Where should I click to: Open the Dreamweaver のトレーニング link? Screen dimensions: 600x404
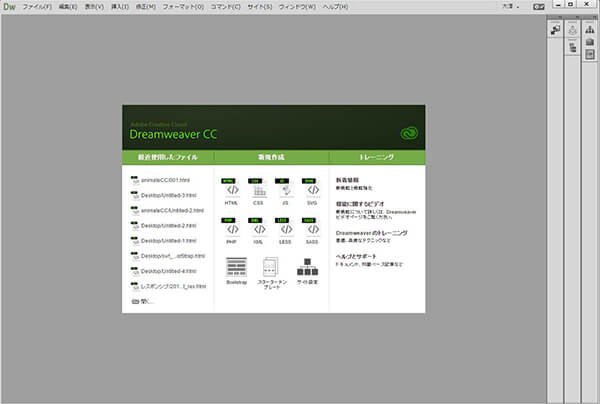(372, 233)
